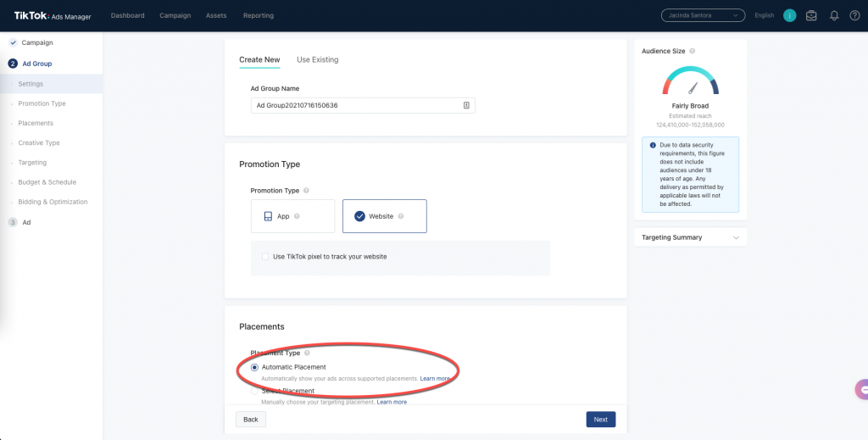868x440 pixels.
Task: Click the help icon beside Promotion Type label
Action: [x=306, y=191]
